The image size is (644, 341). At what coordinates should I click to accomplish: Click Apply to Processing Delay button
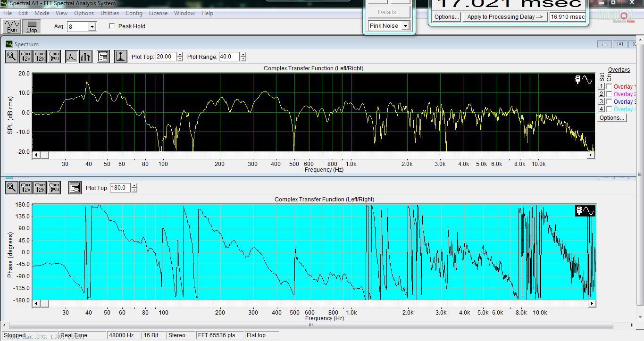click(x=505, y=17)
